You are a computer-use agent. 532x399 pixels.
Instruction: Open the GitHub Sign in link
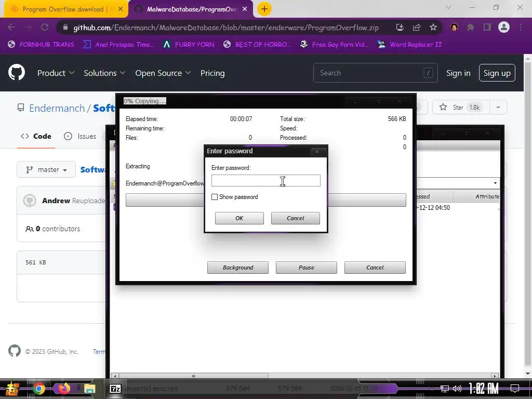pyautogui.click(x=458, y=73)
